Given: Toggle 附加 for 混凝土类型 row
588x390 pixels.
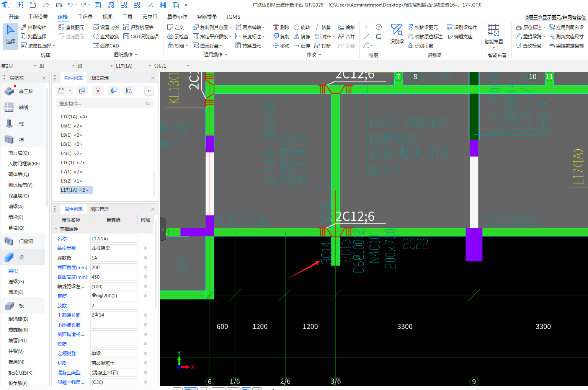Looking at the screenshot, I should click(145, 372).
